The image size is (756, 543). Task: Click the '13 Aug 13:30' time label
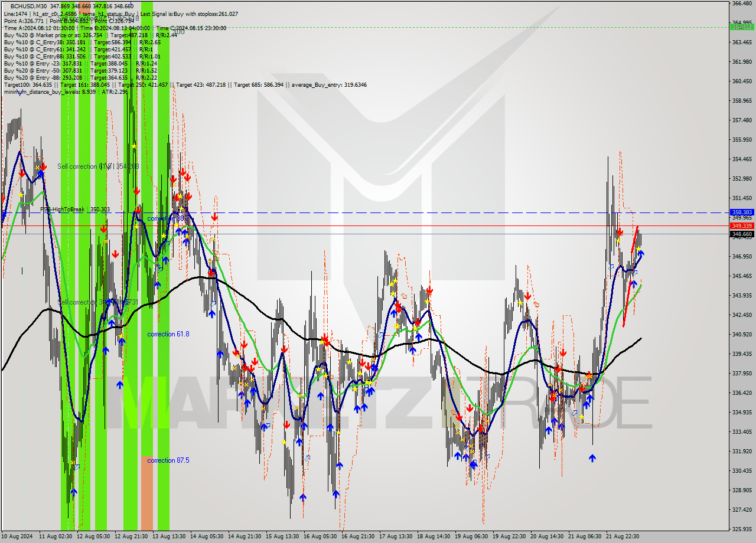(x=169, y=537)
